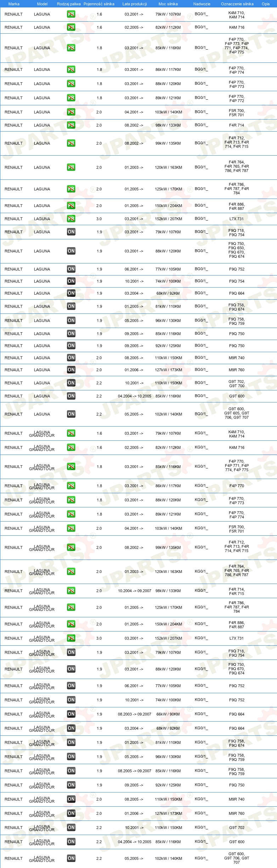Select the 10.2004 -> 09.2007 production years cell
277x868 pixels.
point(135,591)
